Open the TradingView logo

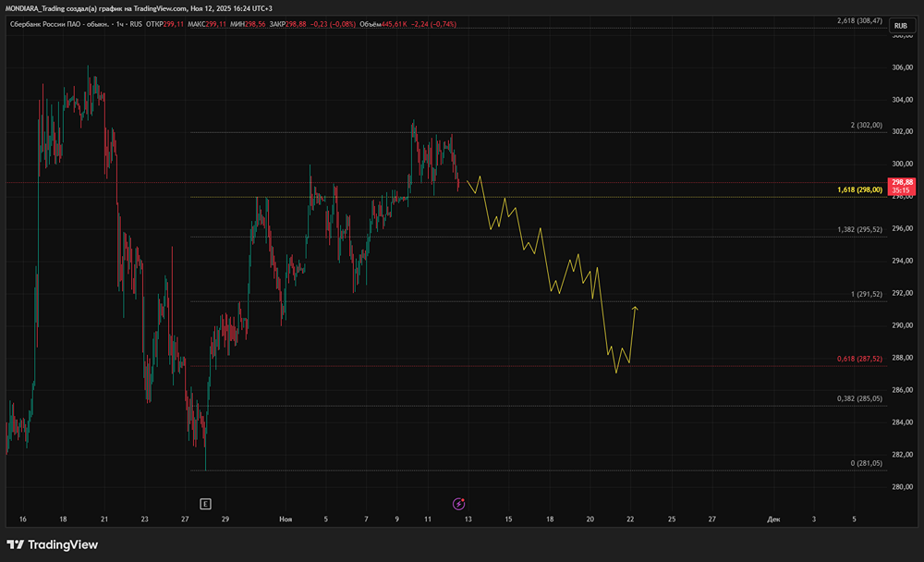[x=53, y=544]
